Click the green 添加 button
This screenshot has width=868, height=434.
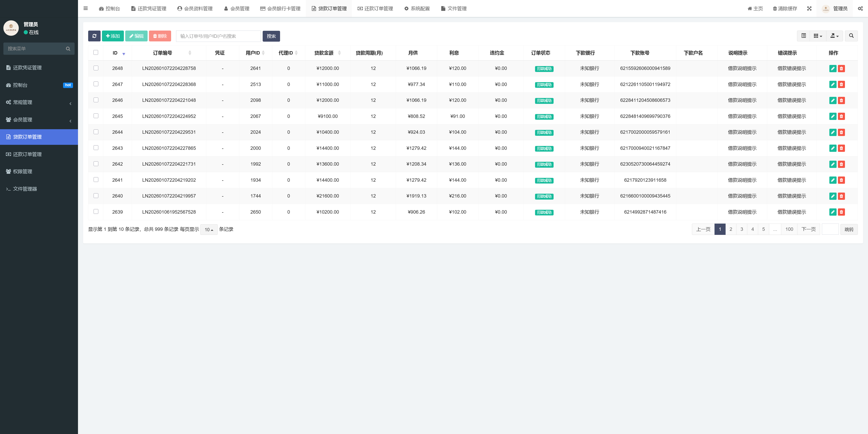click(113, 36)
